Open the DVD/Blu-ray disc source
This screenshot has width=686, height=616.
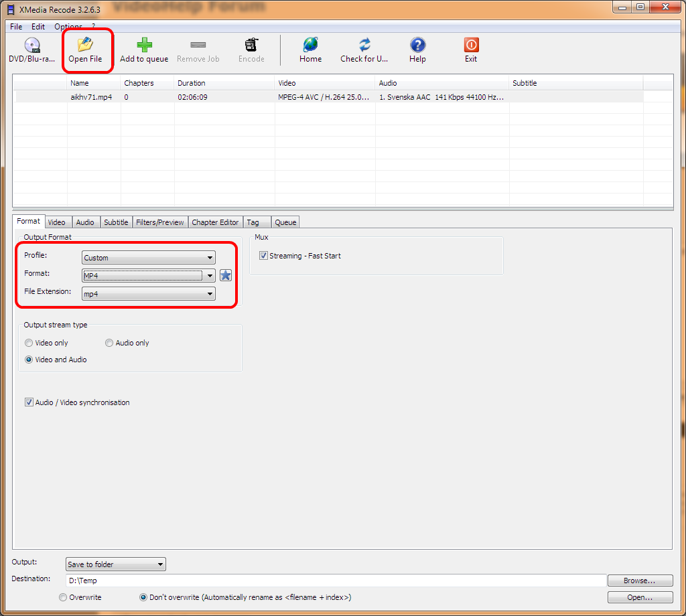[31, 50]
